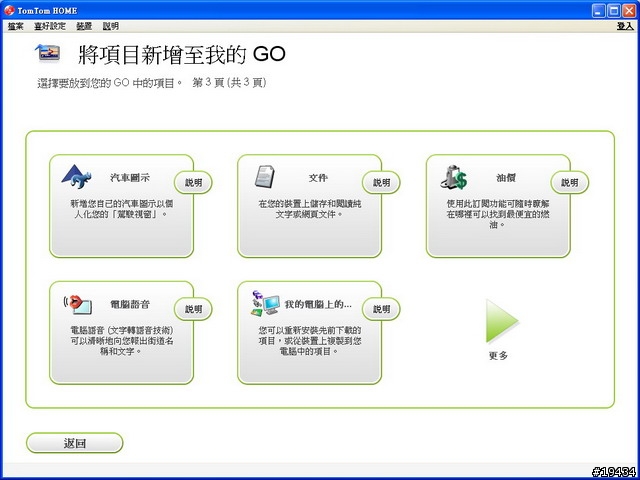This screenshot has height=480, width=640.
Task: Click the 油價 card description text
Action: pyautogui.click(x=498, y=213)
